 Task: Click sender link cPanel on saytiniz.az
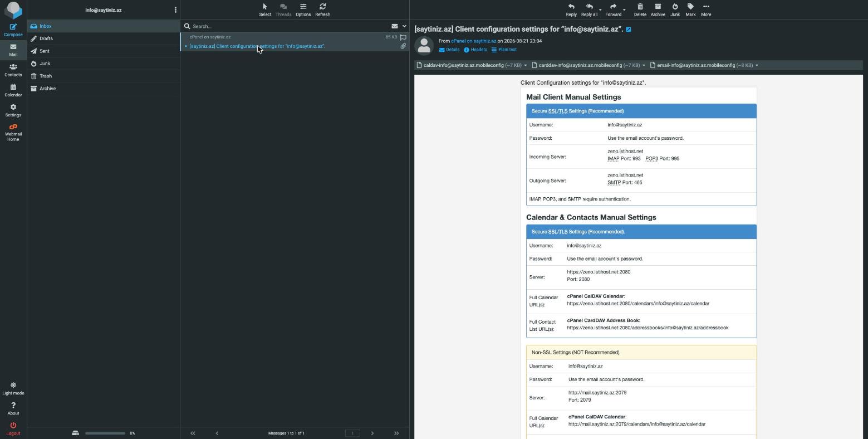click(x=473, y=41)
